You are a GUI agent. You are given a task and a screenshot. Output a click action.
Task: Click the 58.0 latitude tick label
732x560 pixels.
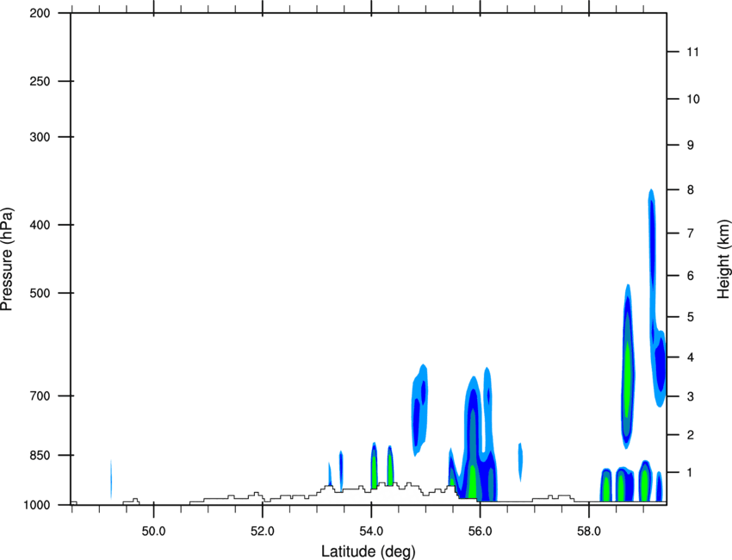pyautogui.click(x=589, y=532)
